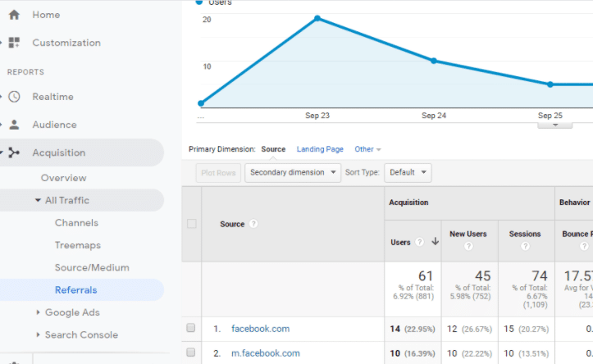Click the facebook.com source link
The height and width of the screenshot is (364, 593).
260,329
